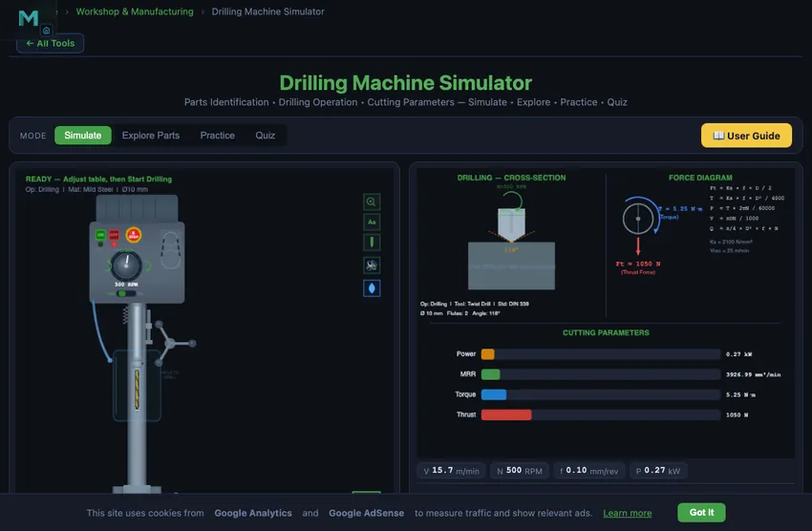Click the N 500 RPM readout chip

tap(520, 471)
